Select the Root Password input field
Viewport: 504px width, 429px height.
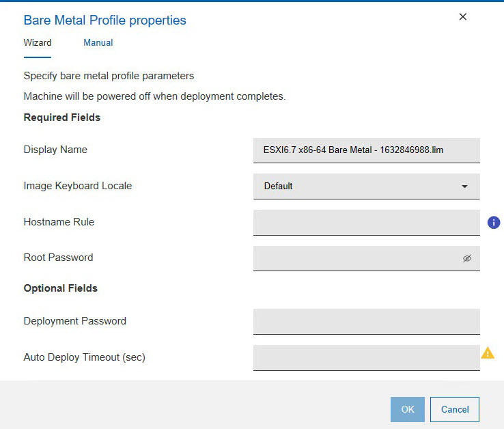[355, 258]
